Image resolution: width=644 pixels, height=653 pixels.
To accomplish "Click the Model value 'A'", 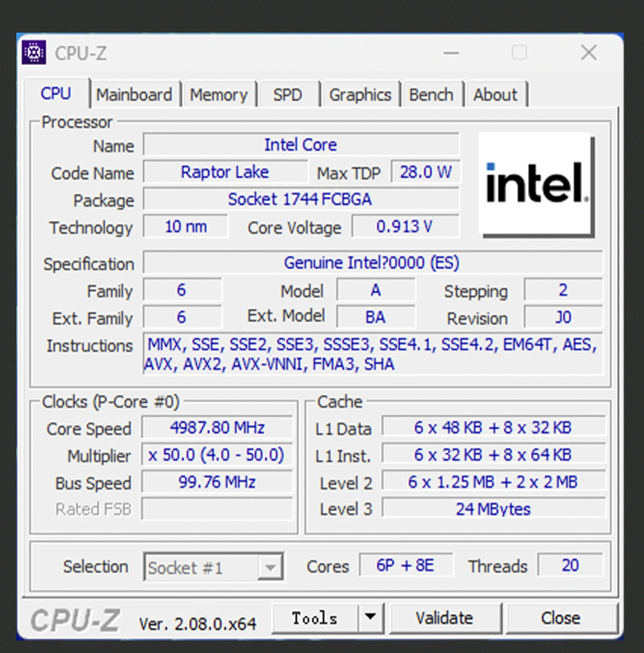I will click(x=376, y=290).
